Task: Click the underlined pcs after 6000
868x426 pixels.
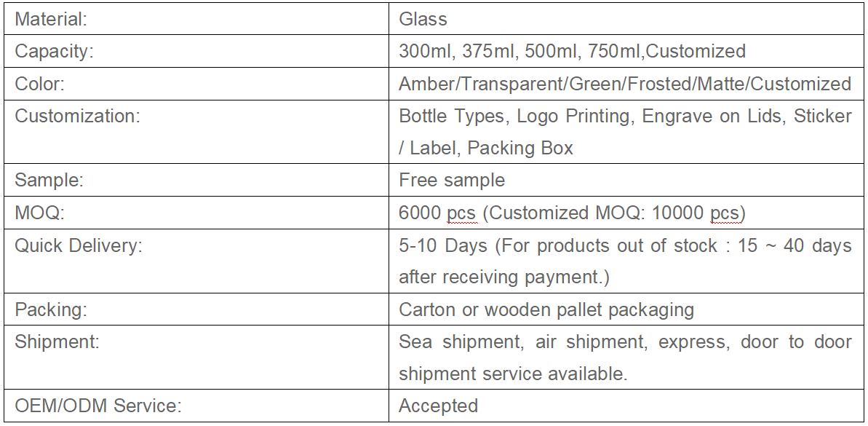Action: click(461, 214)
